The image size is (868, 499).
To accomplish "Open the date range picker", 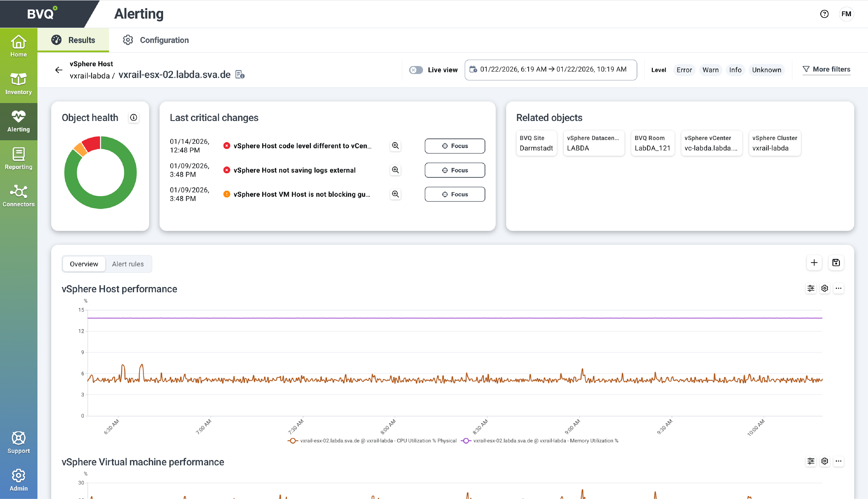I will click(x=550, y=70).
